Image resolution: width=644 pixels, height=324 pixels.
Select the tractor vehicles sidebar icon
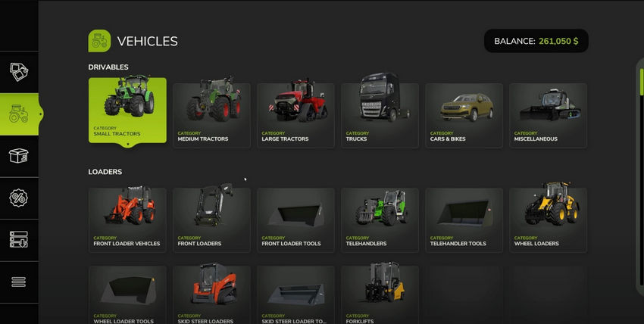[x=19, y=114]
